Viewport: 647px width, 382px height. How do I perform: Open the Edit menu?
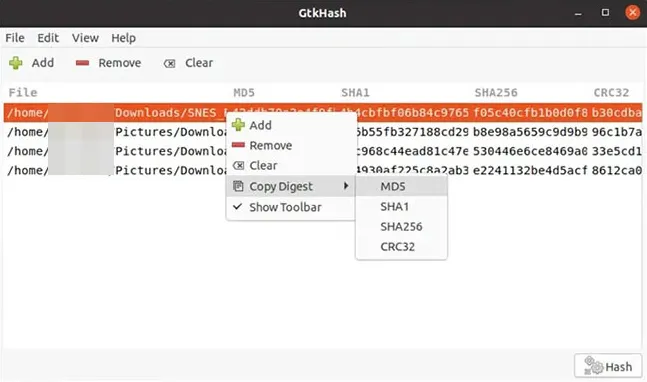(x=48, y=38)
